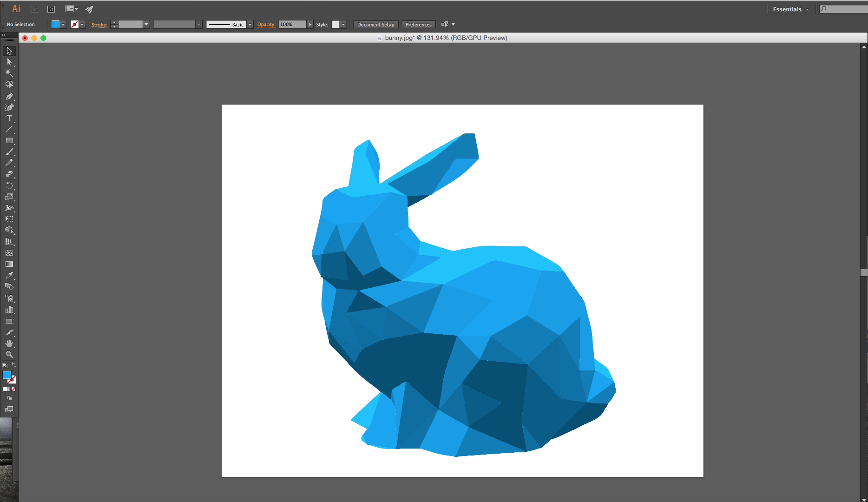Reset to default fill and stroke colors
The height and width of the screenshot is (502, 868).
[5, 365]
